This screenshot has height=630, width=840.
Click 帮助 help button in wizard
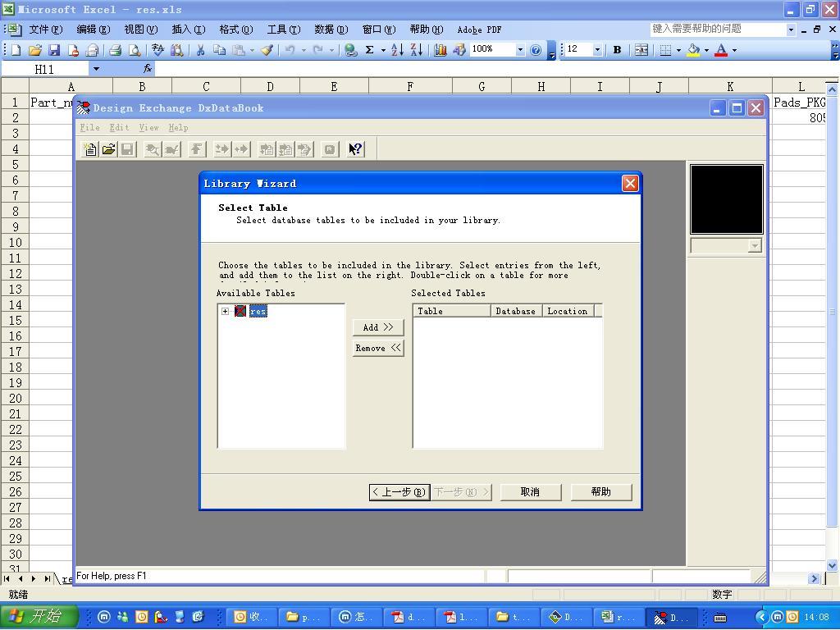[x=601, y=492]
